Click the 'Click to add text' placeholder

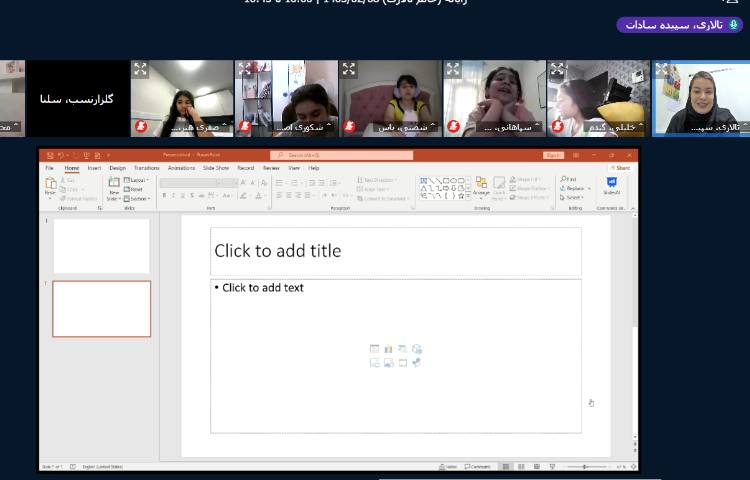(x=396, y=356)
